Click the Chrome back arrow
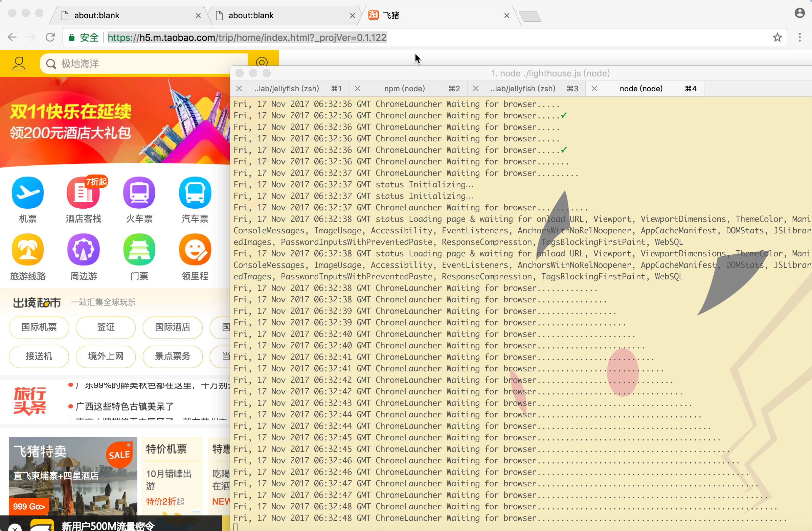This screenshot has width=812, height=531. [12, 37]
